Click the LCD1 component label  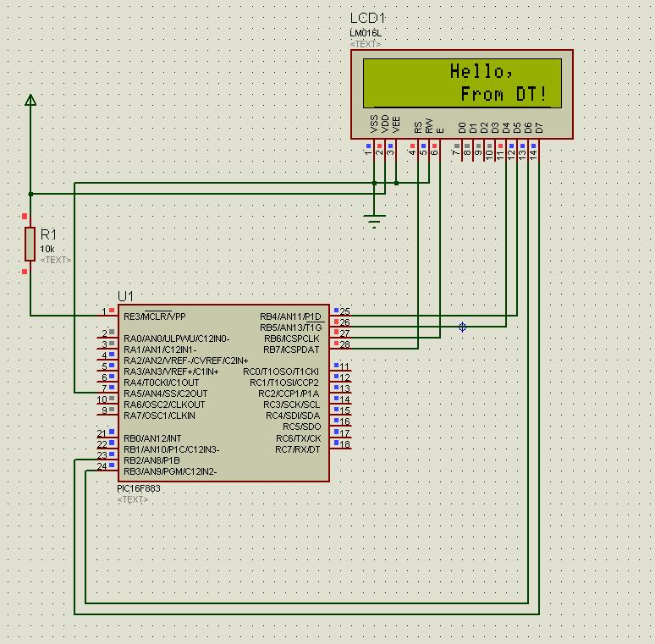(368, 19)
